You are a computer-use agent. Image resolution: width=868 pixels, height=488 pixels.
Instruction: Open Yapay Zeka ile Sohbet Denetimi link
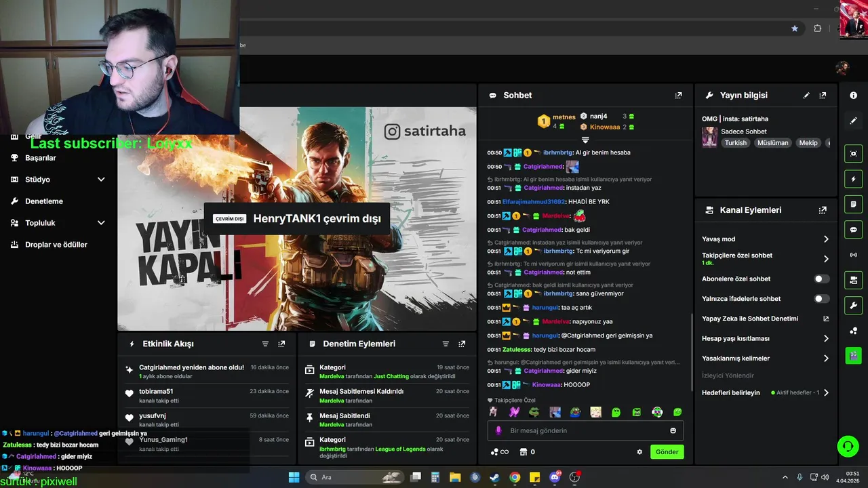(765, 319)
